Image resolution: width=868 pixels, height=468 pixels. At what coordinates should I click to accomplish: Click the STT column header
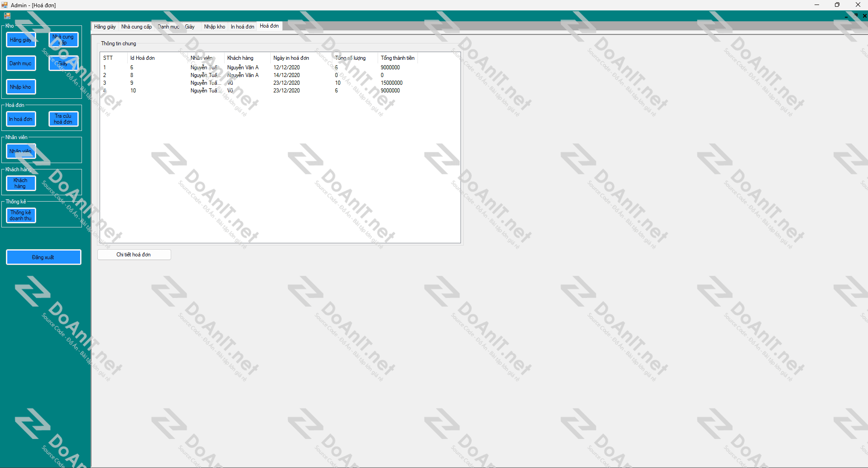114,58
